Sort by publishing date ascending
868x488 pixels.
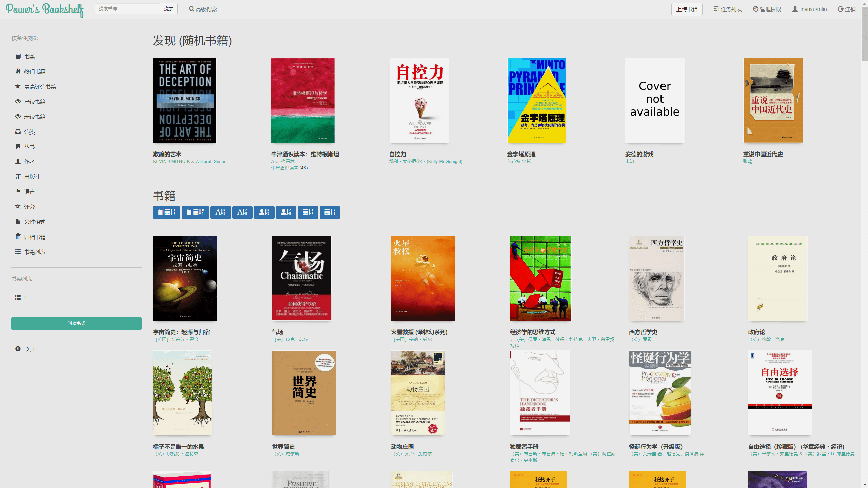point(308,212)
